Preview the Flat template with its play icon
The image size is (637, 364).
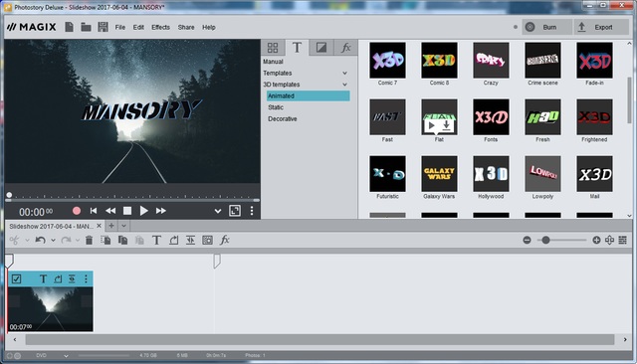pyautogui.click(x=432, y=125)
